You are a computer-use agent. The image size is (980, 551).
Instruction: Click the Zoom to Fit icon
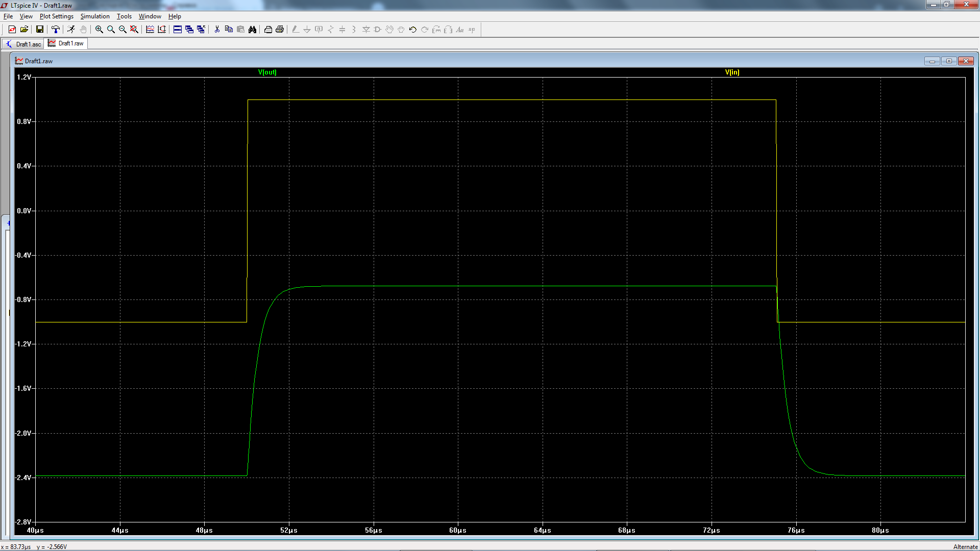(x=134, y=30)
